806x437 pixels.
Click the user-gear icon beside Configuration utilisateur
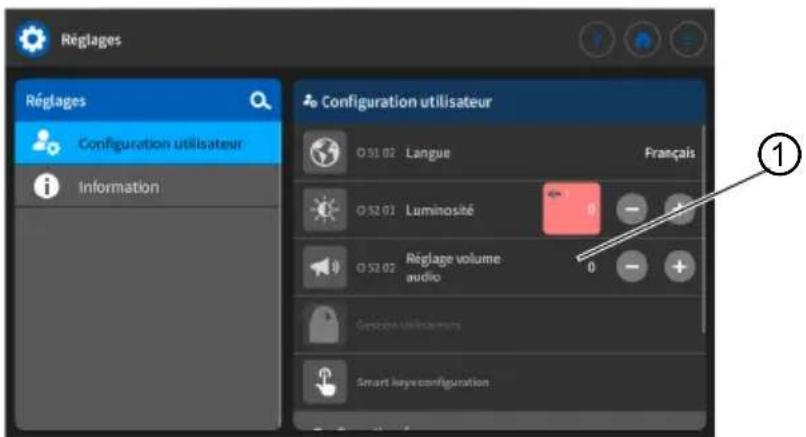click(46, 142)
